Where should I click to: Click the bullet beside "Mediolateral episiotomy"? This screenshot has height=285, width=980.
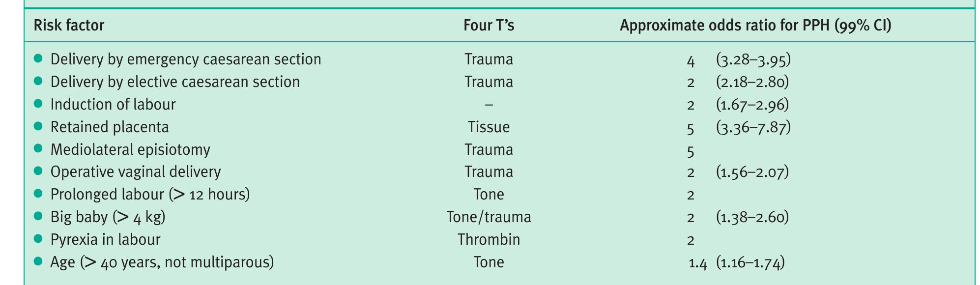[38, 149]
